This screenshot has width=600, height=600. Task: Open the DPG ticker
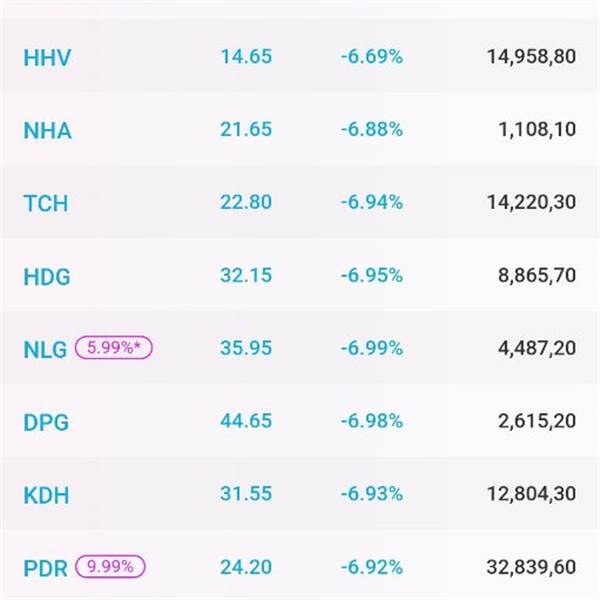(46, 422)
